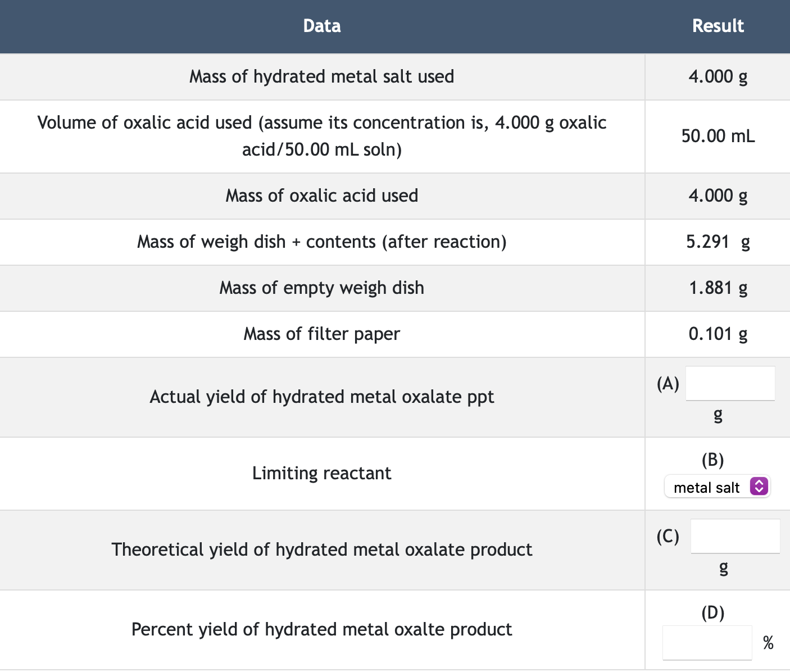Click the 50.00 mL volume result

coord(718,136)
